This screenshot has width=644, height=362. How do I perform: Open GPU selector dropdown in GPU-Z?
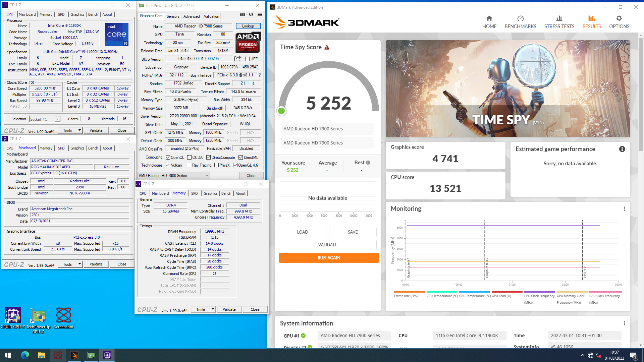(x=174, y=176)
